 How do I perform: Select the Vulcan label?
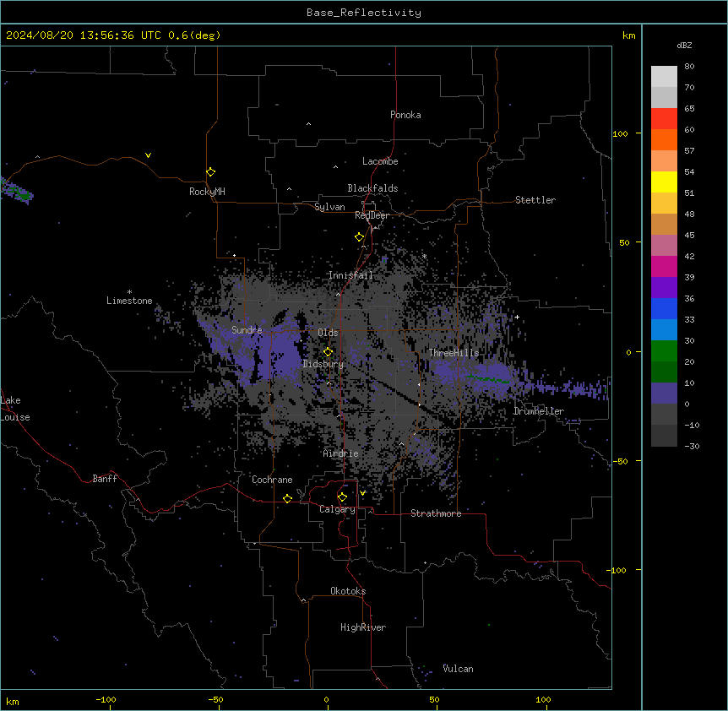[458, 668]
